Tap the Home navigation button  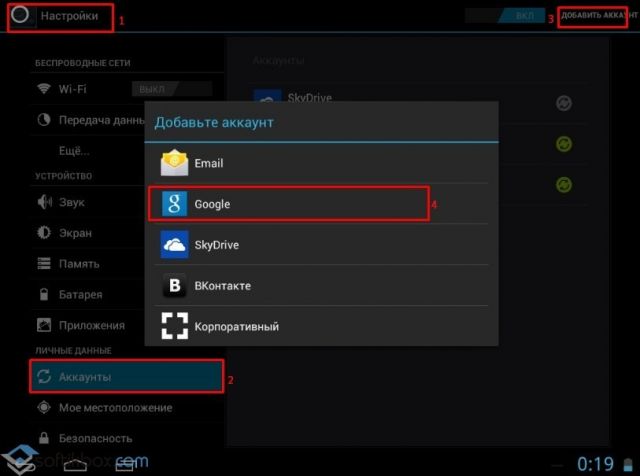(75, 464)
